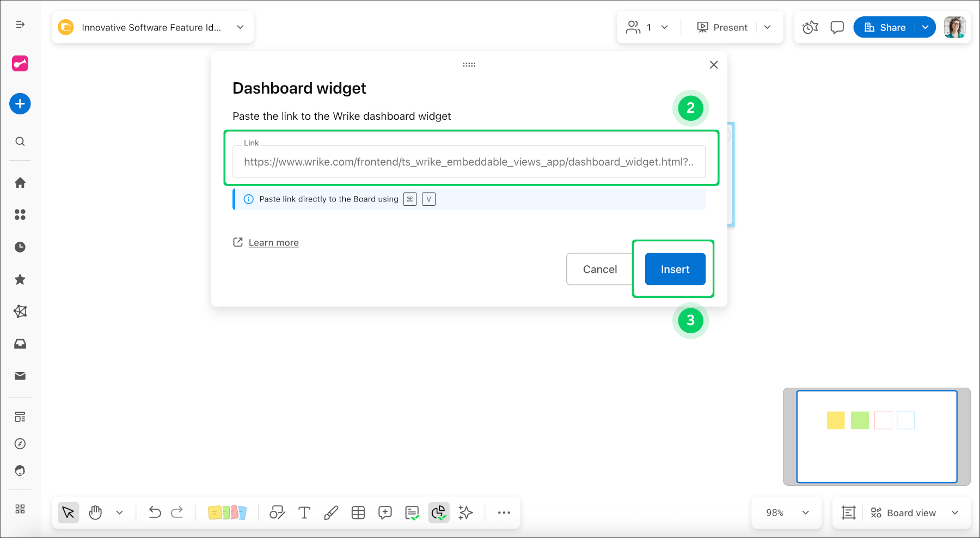Open the timer icon in the top bar
Image resolution: width=980 pixels, height=538 pixels.
click(810, 27)
